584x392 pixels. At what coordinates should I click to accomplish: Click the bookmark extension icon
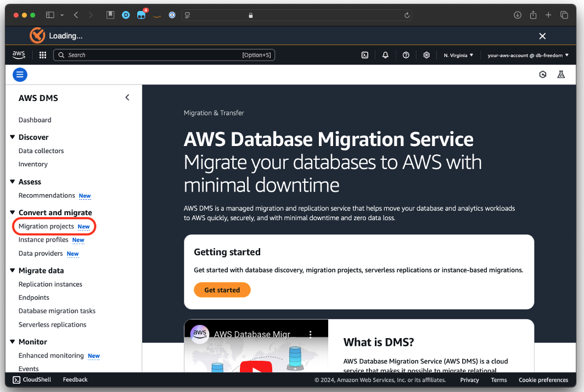point(110,15)
